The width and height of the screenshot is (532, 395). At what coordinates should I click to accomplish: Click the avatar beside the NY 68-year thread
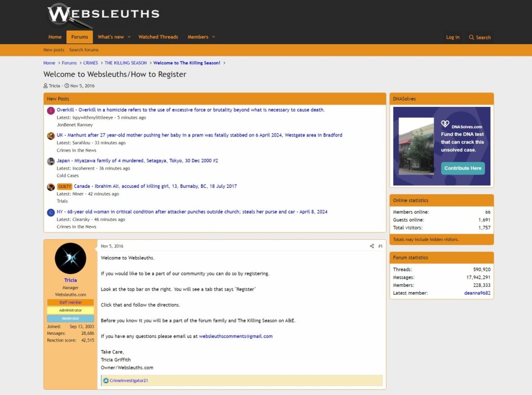(x=51, y=212)
